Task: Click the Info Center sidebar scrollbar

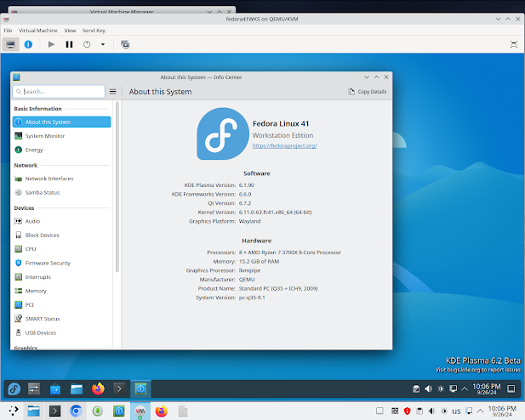Action: click(117, 187)
